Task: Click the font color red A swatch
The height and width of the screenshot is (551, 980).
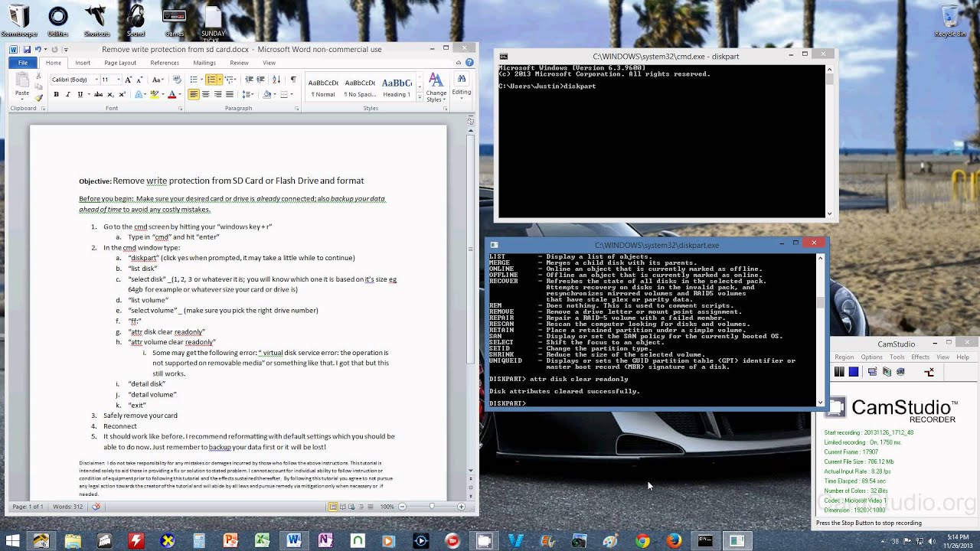Action: coord(172,95)
